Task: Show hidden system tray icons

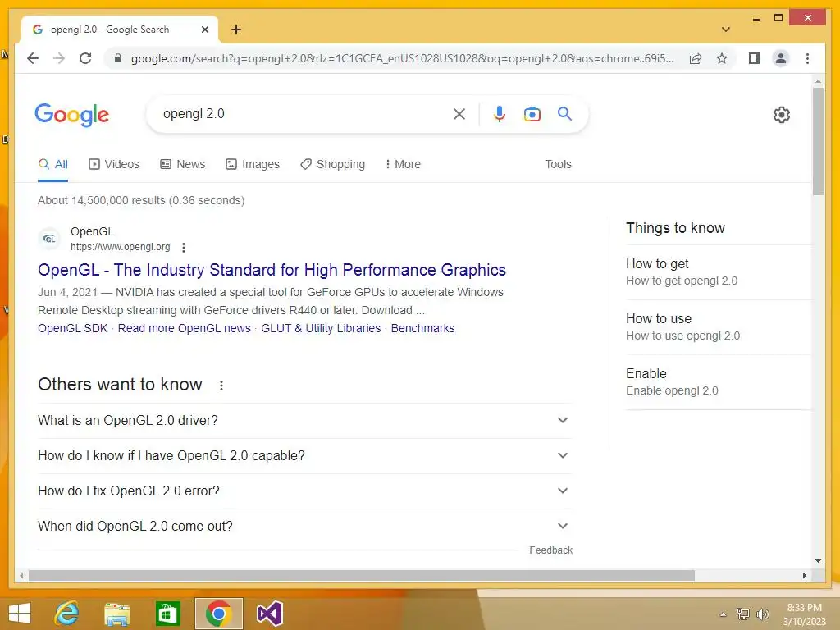Action: (723, 614)
